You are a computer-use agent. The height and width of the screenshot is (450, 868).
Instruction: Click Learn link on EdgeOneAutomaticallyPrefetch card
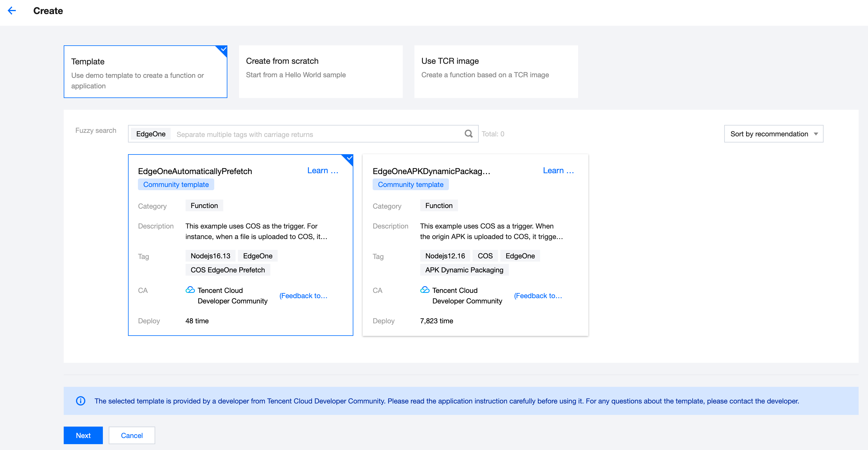pyautogui.click(x=322, y=171)
